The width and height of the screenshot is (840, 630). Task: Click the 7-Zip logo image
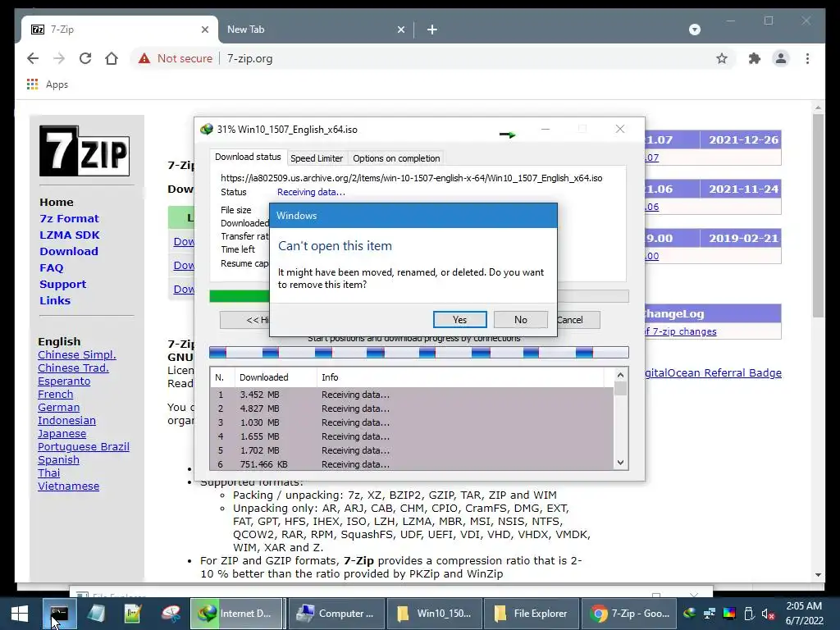pos(84,151)
